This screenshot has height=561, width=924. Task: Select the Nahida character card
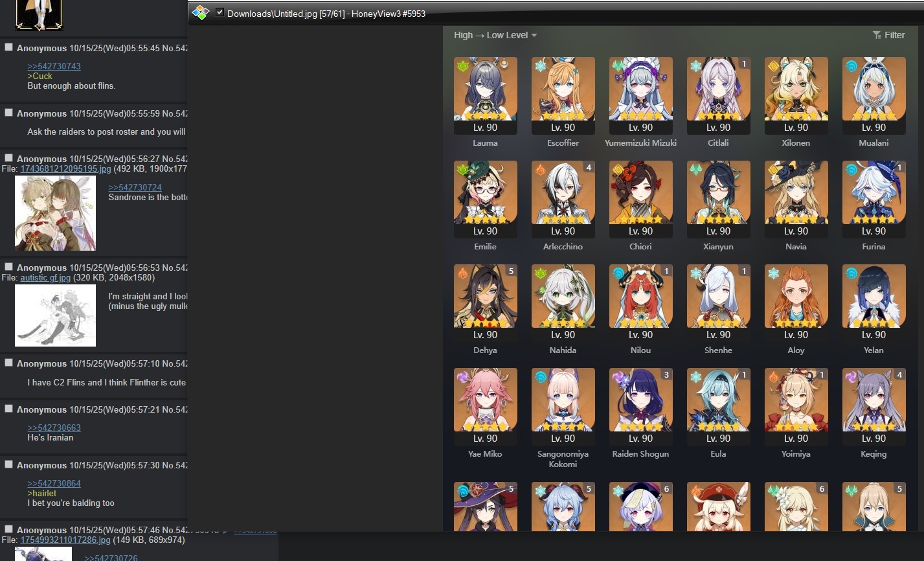point(563,303)
